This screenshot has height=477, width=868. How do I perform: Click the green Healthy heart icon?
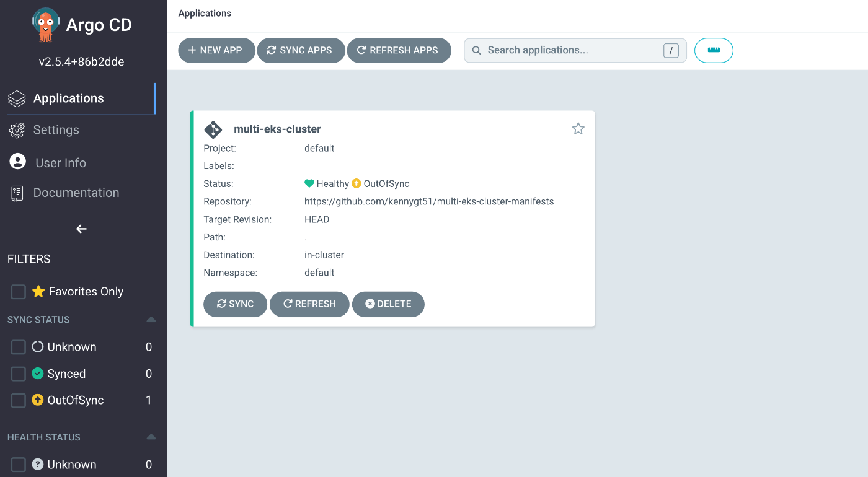(309, 184)
